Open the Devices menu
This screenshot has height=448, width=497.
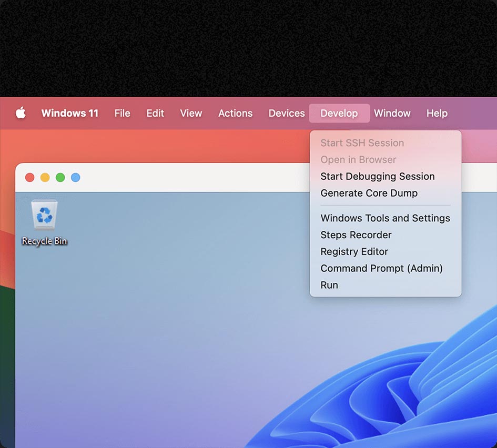coord(286,113)
